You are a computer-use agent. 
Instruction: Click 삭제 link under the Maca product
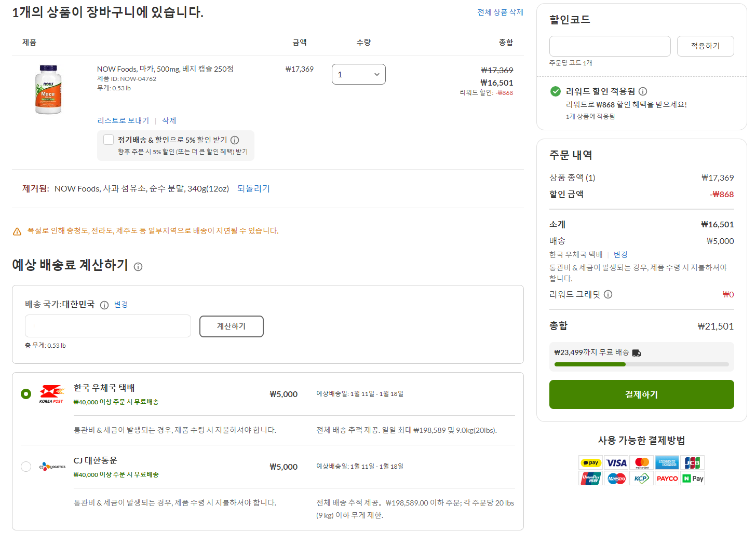coord(169,120)
